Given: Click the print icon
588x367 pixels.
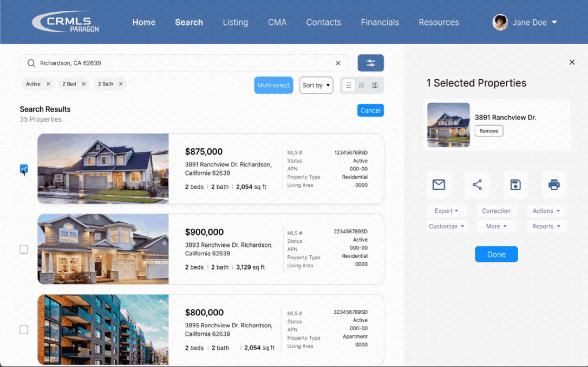Looking at the screenshot, I should (554, 185).
